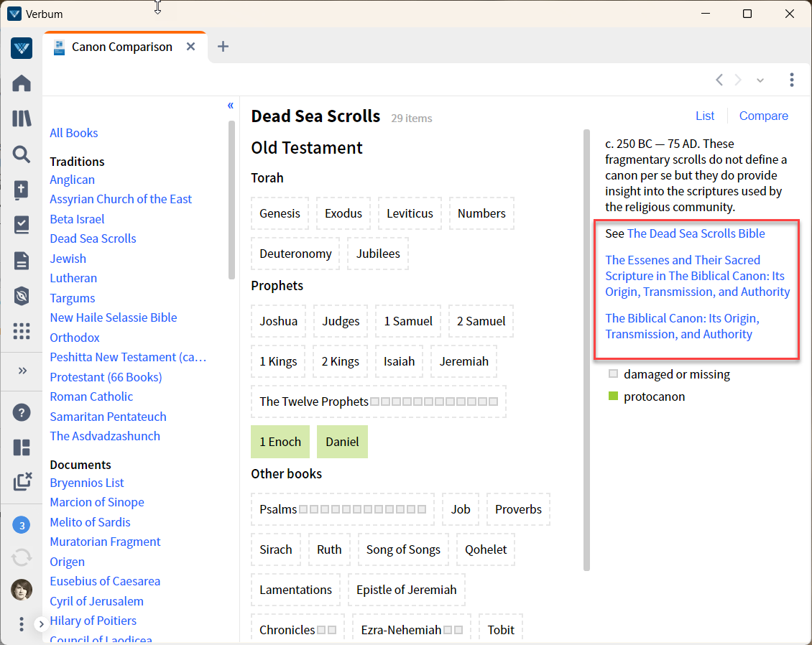Select the Beta Israel tradition
Viewport: 812px width, 645px height.
coord(77,219)
